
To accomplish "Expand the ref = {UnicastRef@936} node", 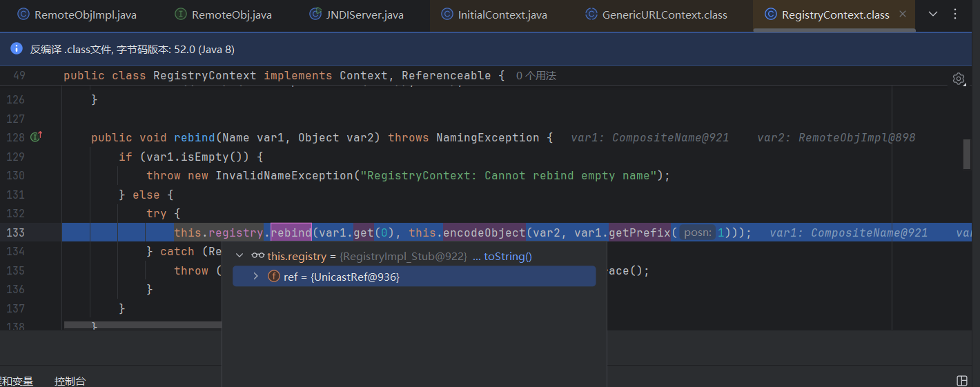I will (x=255, y=277).
